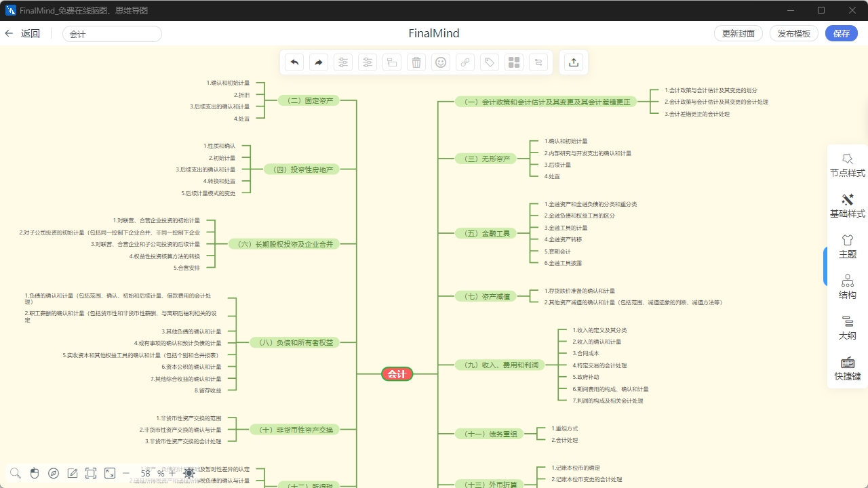Toggle the hand/drag mode icon
The height and width of the screenshot is (488, 868).
pos(34,472)
